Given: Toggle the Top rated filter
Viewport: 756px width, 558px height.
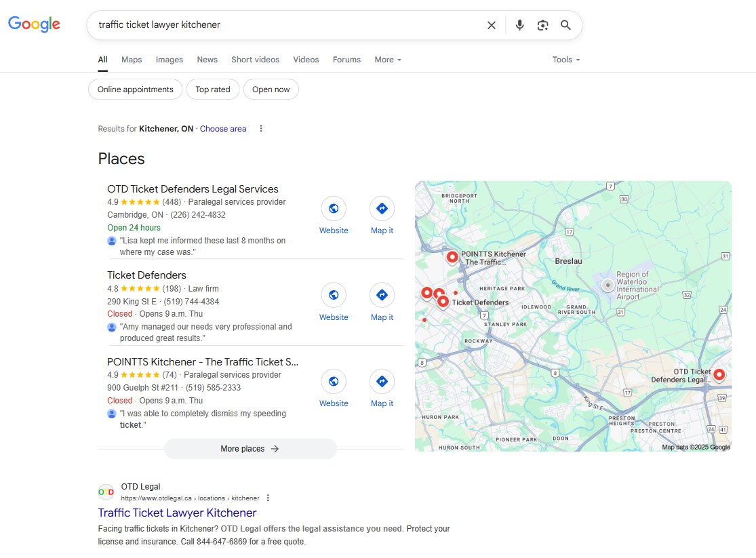Looking at the screenshot, I should pyautogui.click(x=213, y=89).
